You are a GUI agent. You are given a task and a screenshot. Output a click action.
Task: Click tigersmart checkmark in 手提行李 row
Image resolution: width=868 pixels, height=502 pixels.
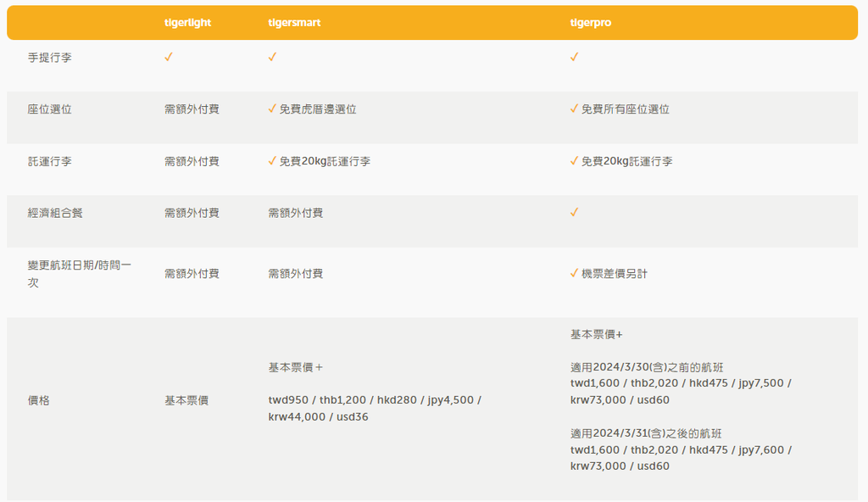coord(272,57)
